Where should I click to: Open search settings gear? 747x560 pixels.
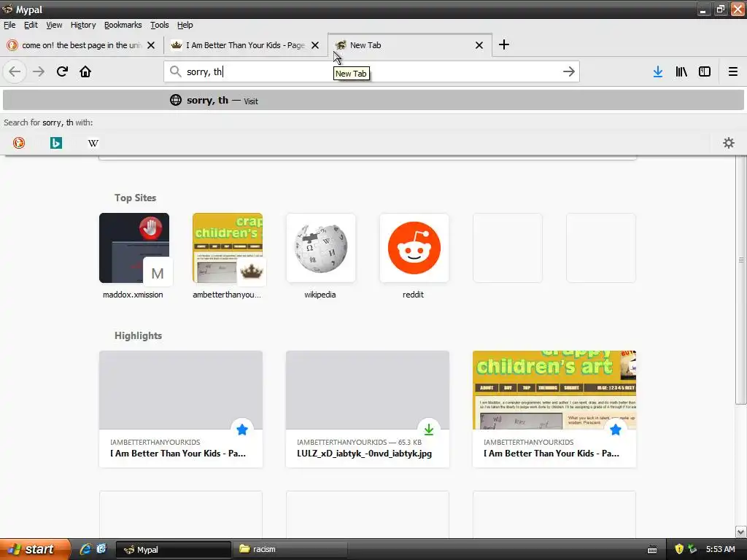coord(729,143)
